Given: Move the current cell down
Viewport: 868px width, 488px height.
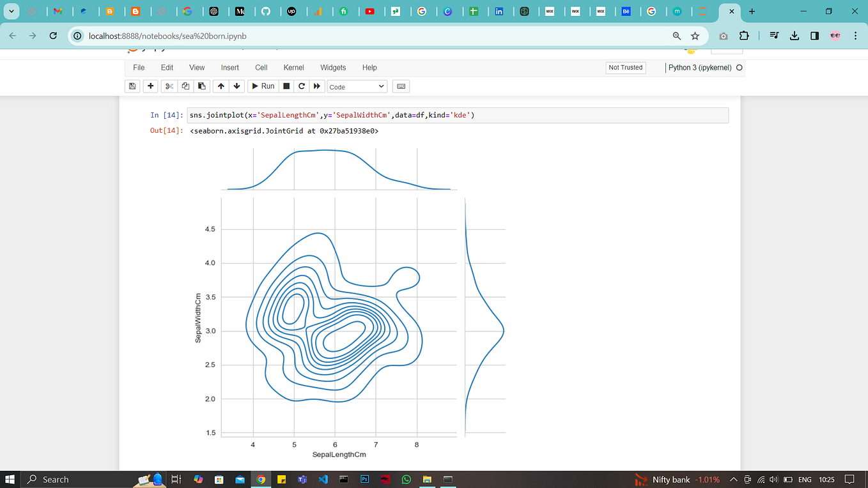Looking at the screenshot, I should [x=236, y=86].
